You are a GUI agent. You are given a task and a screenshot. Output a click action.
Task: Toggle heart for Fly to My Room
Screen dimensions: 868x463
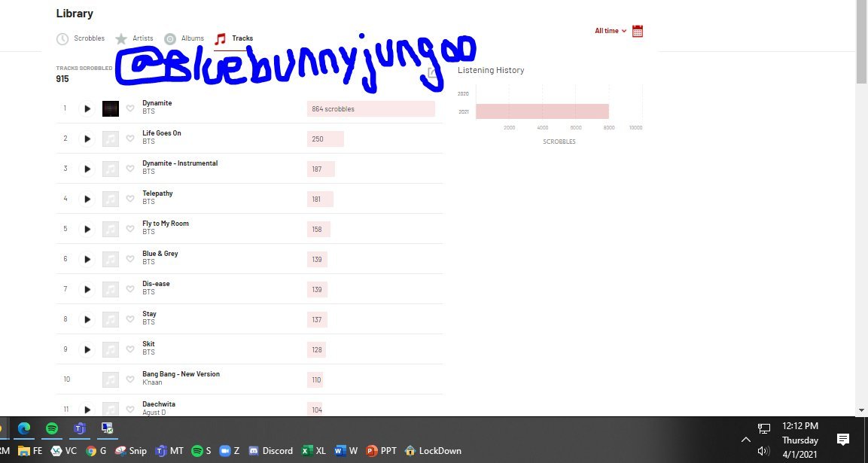[x=130, y=229]
